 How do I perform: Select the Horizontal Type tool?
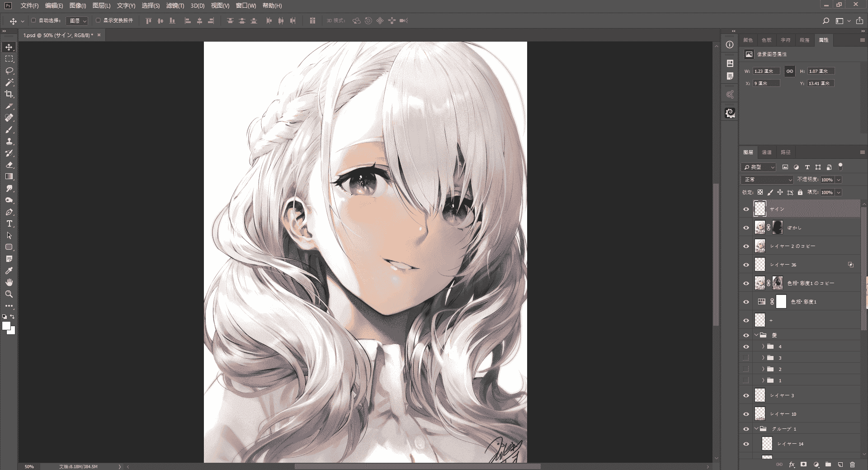pyautogui.click(x=9, y=224)
